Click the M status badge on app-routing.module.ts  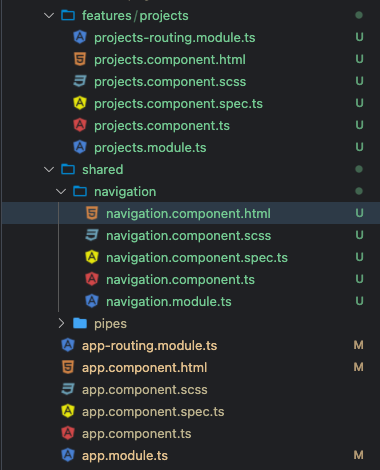(x=359, y=345)
